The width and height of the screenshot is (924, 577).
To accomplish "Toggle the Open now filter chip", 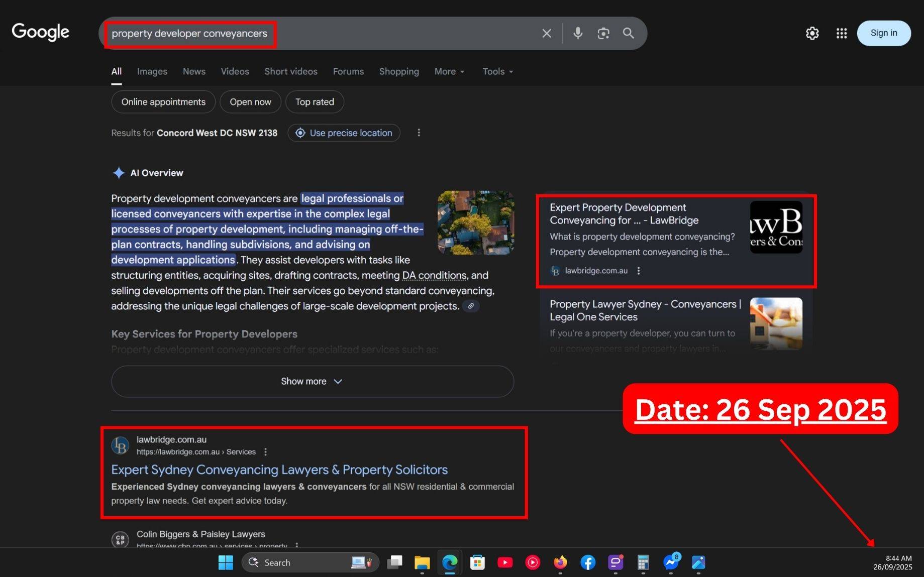I will (250, 102).
